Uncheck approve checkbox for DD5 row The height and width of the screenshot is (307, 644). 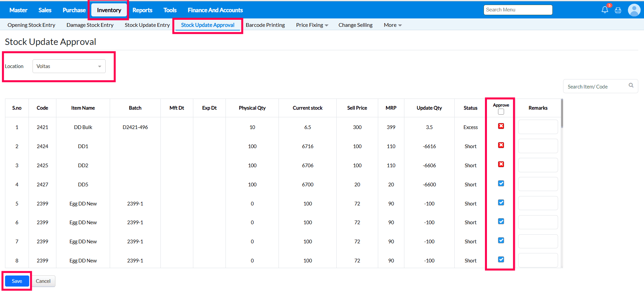pyautogui.click(x=501, y=183)
